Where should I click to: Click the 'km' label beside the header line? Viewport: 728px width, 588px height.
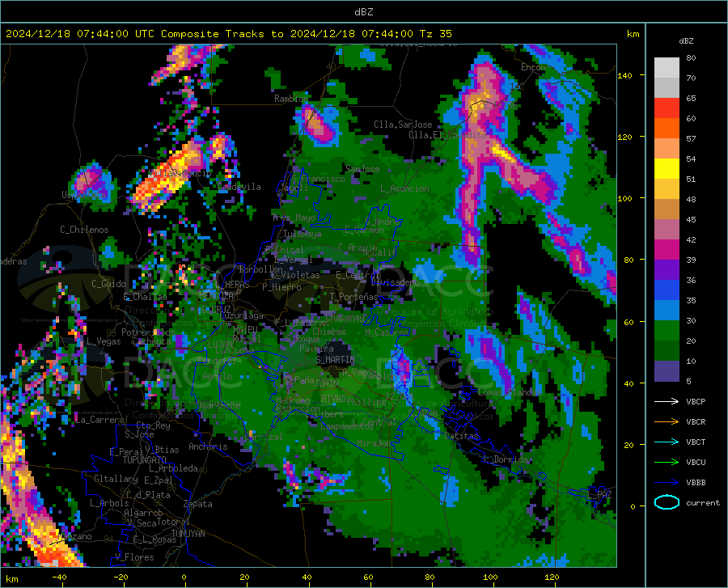coord(633,34)
